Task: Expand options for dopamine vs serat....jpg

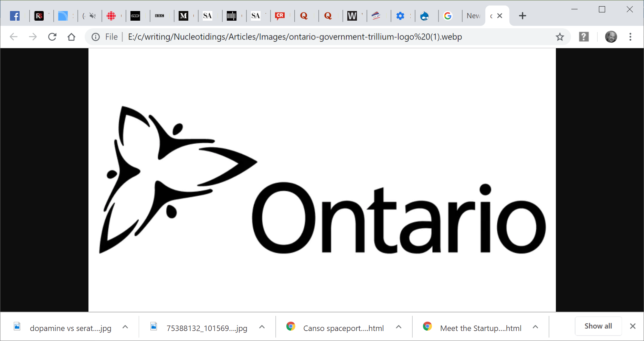Action: 125,327
